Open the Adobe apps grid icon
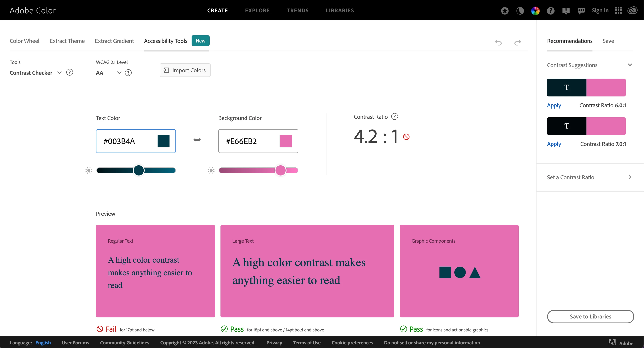The height and width of the screenshot is (348, 644). 618,10
